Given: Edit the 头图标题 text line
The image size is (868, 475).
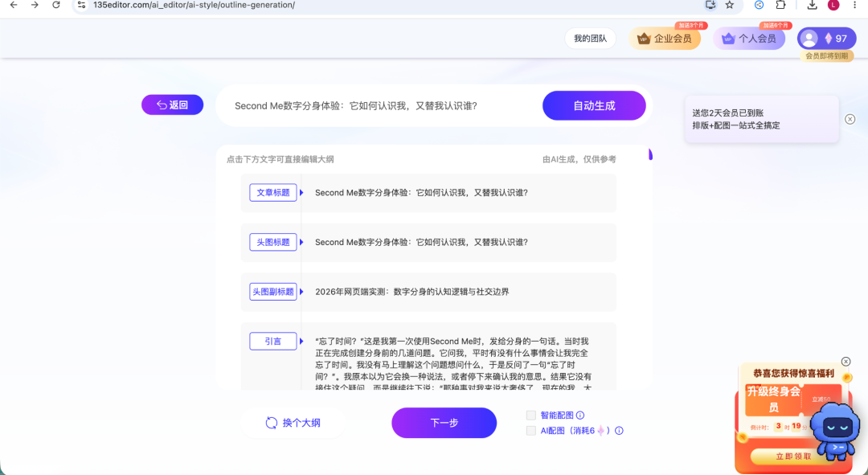Looking at the screenshot, I should tap(421, 242).
